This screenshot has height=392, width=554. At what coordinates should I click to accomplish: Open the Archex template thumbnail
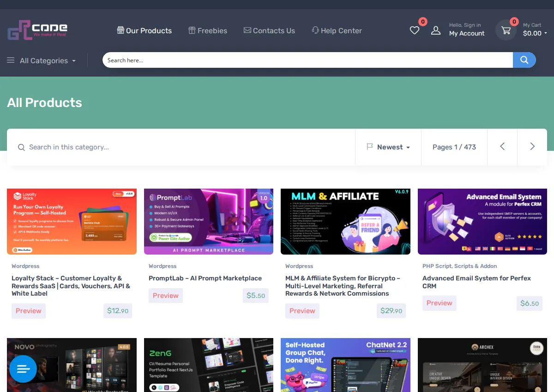[482, 365]
